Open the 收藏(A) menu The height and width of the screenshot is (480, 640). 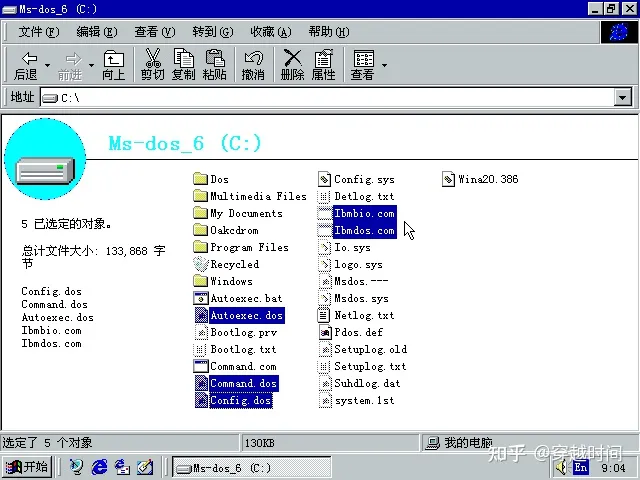click(271, 32)
